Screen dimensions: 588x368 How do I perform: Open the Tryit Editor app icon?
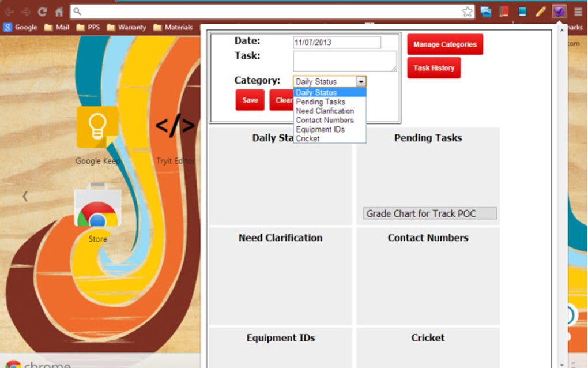click(175, 126)
